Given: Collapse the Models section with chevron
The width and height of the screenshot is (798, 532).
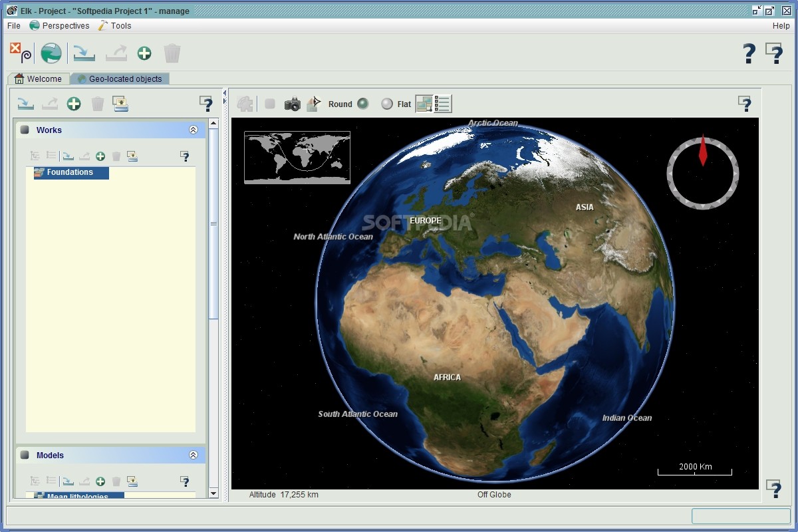Looking at the screenshot, I should [194, 456].
